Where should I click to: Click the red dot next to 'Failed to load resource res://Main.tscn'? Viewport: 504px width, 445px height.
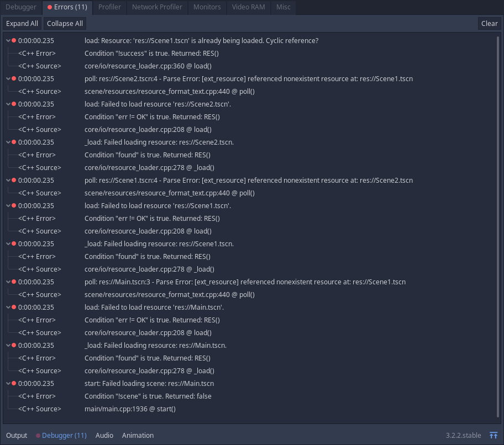point(13,307)
